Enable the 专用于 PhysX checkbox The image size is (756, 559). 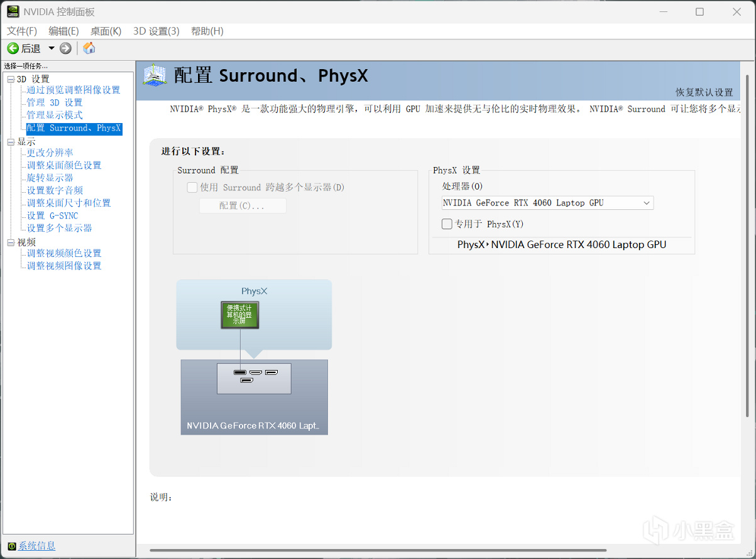point(447,224)
